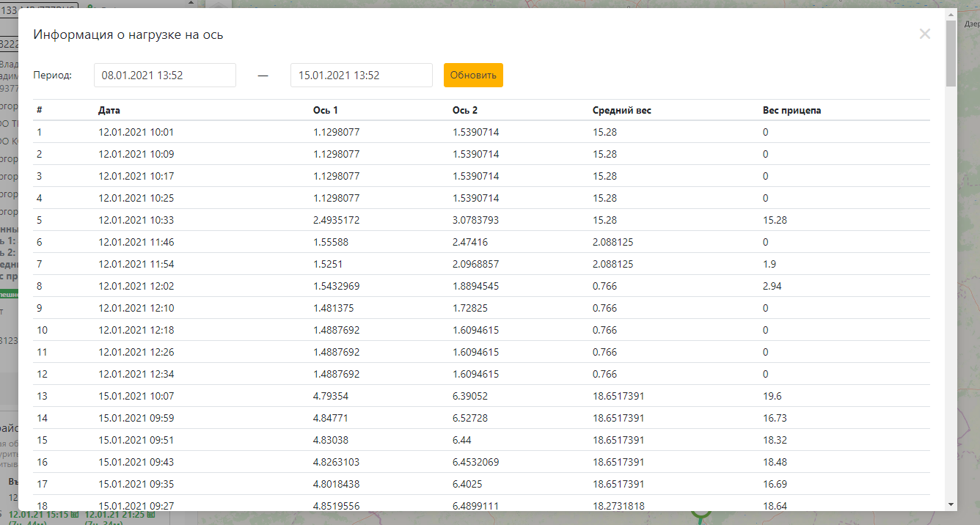The image size is (980, 525).
Task: Edit the period start date 08.01.2021 13:52
Action: click(x=165, y=75)
